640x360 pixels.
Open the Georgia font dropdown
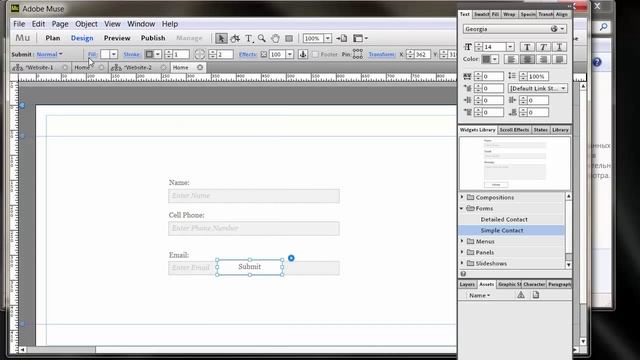pyautogui.click(x=562, y=29)
